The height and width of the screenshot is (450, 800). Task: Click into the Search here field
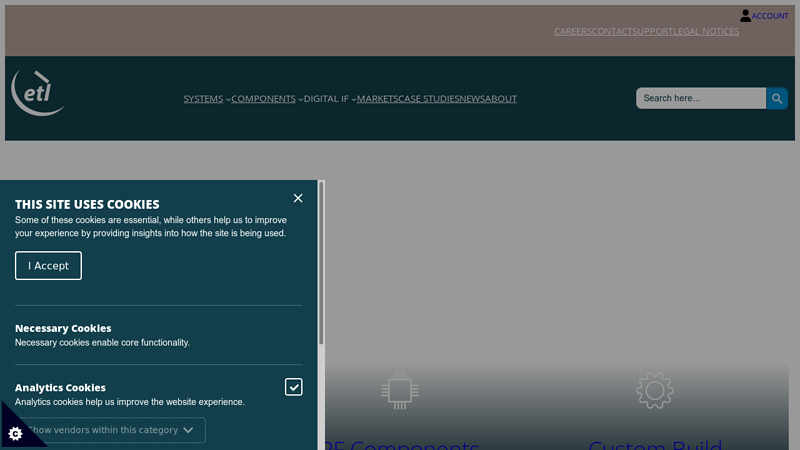700,98
